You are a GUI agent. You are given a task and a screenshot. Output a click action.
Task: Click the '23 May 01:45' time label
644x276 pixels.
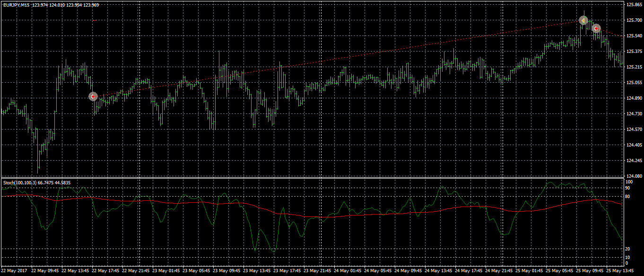pos(166,271)
